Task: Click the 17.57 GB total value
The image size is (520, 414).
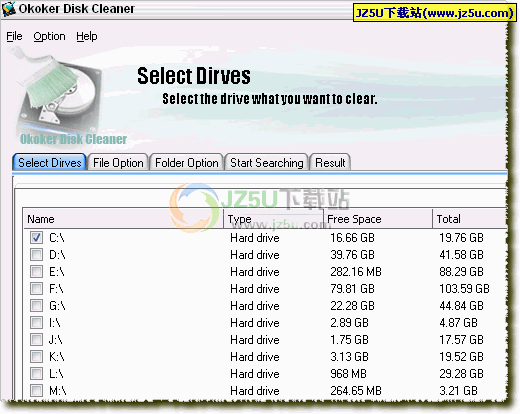Action: (x=461, y=340)
